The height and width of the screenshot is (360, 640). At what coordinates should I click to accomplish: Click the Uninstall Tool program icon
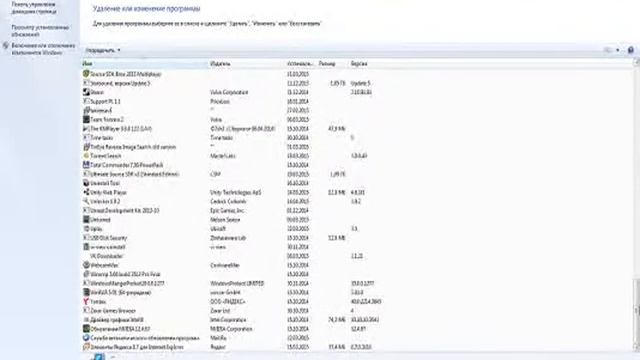[x=86, y=183]
